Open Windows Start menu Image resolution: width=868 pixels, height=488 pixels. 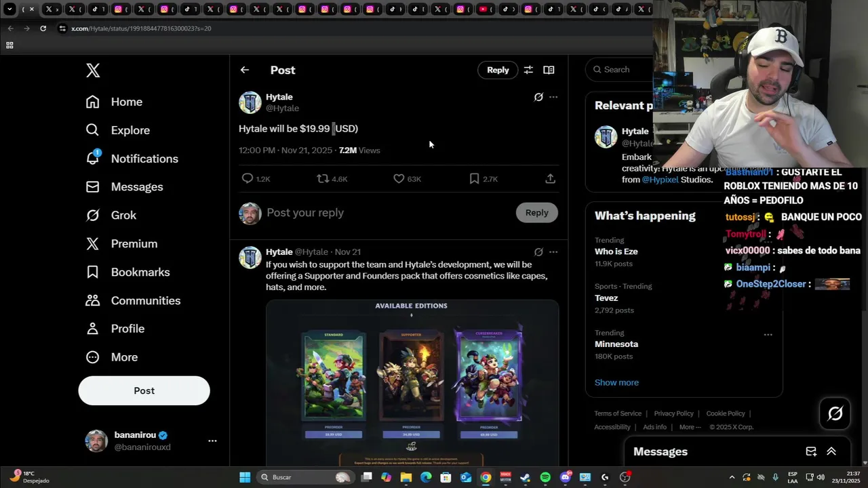245,477
